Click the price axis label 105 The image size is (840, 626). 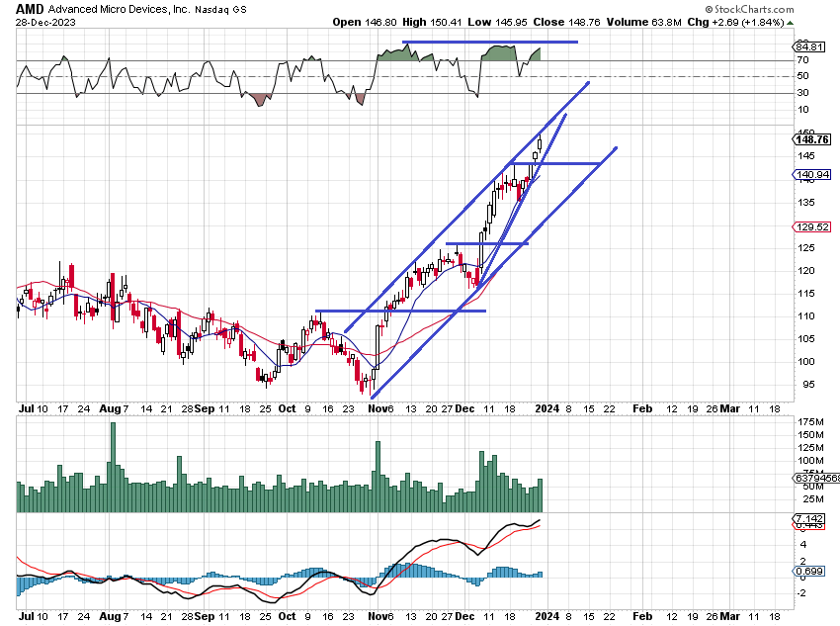tap(805, 339)
